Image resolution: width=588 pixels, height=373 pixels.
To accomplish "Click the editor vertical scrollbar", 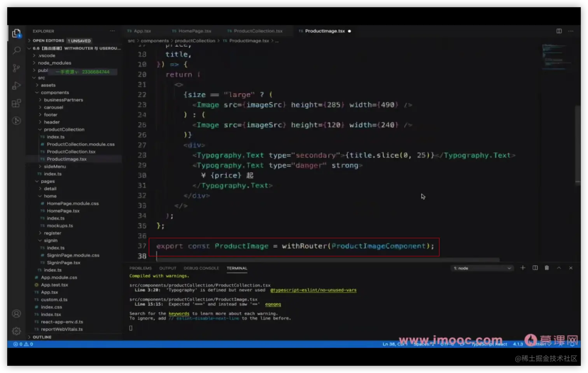I will pos(578,145).
